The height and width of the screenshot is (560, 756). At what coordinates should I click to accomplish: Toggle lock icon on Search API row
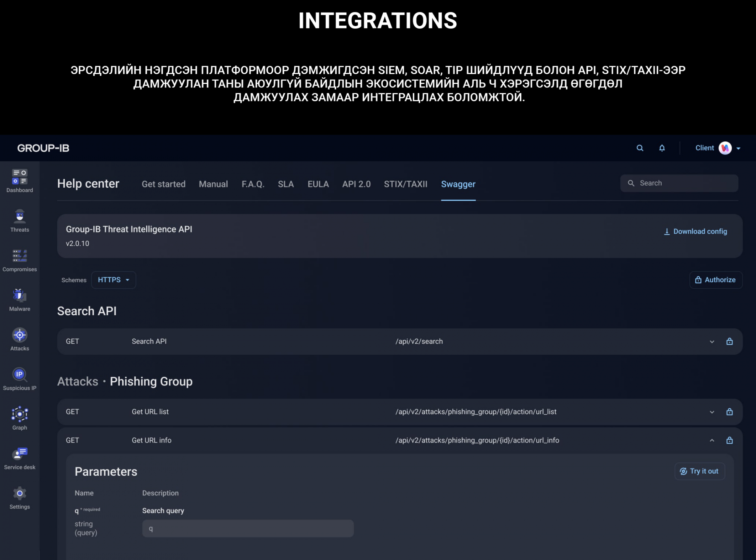coord(729,342)
